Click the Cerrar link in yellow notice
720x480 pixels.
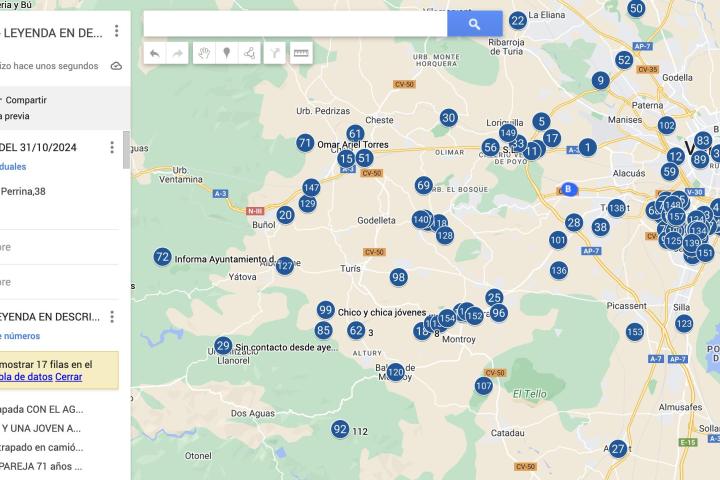[x=68, y=377]
